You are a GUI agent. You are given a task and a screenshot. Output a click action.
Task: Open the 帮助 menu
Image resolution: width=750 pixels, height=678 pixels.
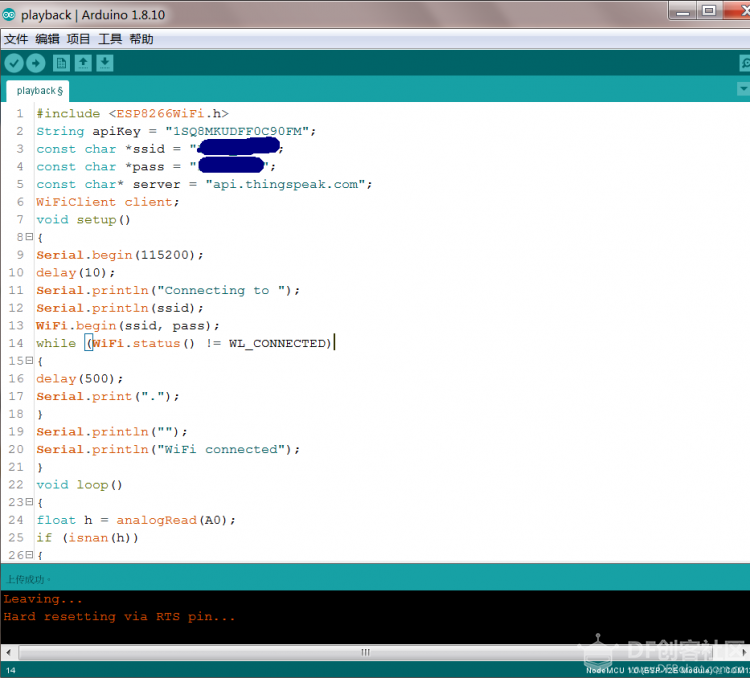point(142,39)
